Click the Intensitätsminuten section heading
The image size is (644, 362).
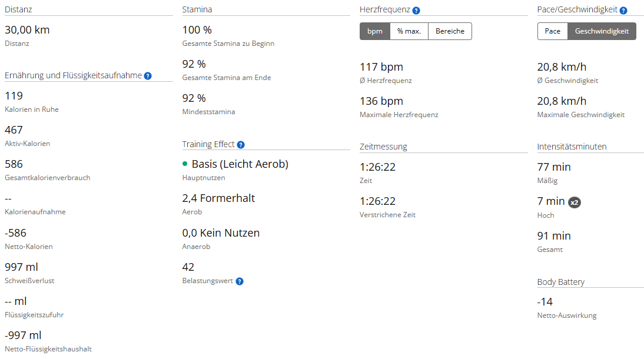click(572, 147)
